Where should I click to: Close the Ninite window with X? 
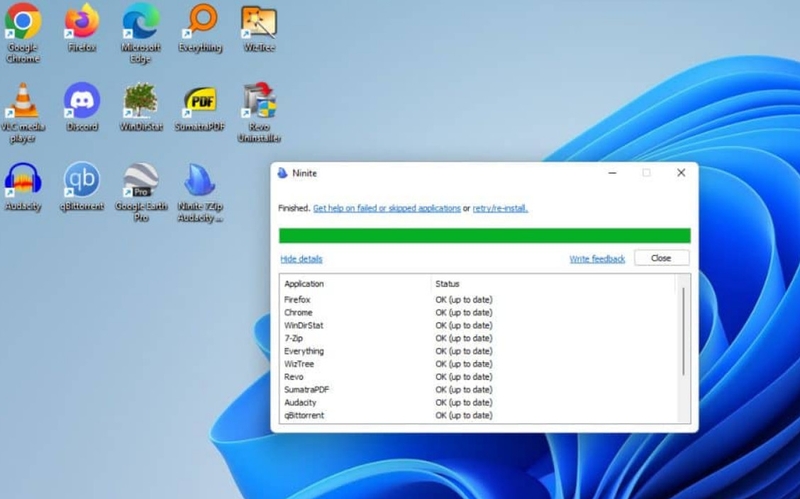click(681, 173)
